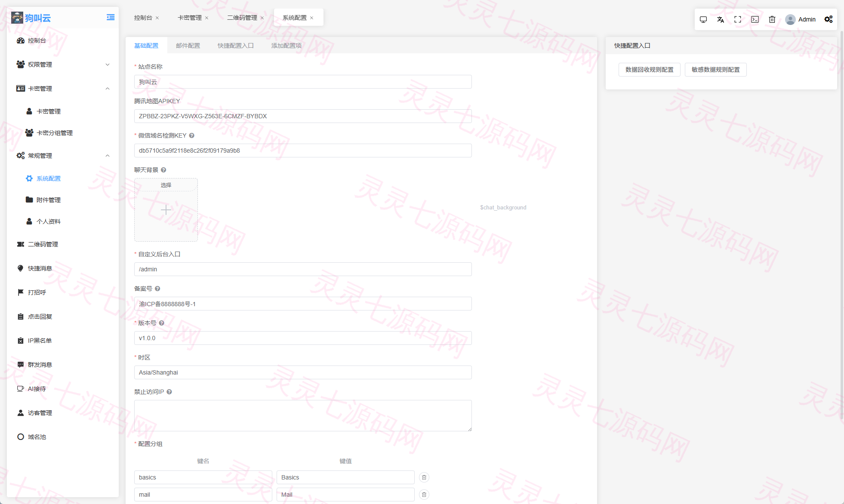Switch to 快捷配置入口 tab
844x504 pixels.
pyautogui.click(x=236, y=46)
